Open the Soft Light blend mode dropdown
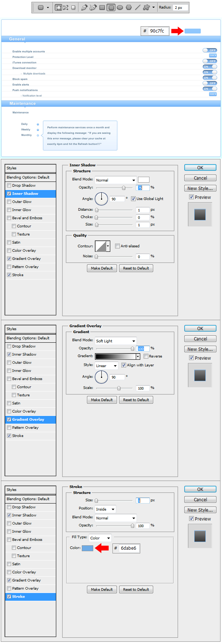The width and height of the screenshot is (222, 644). (x=115, y=341)
